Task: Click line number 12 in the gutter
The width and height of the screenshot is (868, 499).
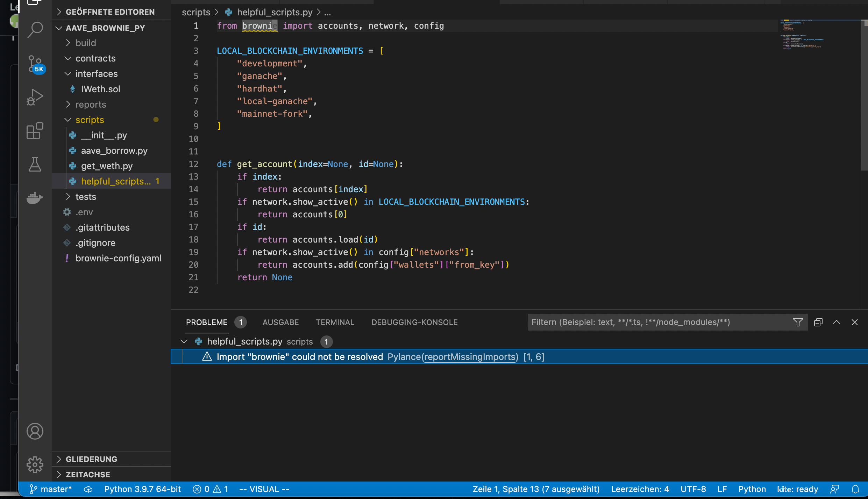Action: 193,164
